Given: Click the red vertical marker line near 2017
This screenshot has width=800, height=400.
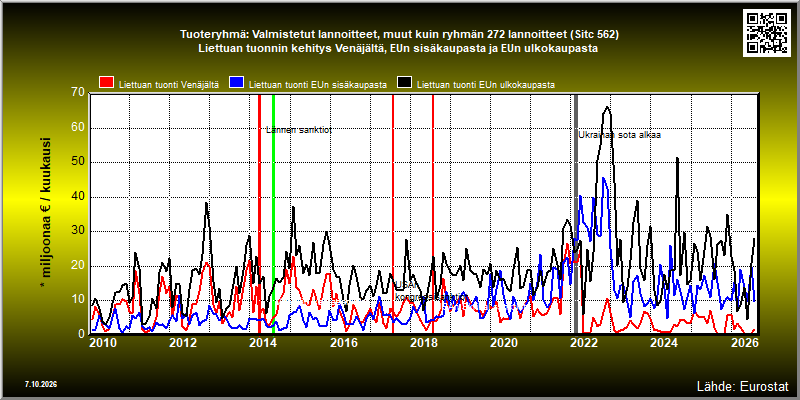Looking at the screenshot, I should pos(393,214).
